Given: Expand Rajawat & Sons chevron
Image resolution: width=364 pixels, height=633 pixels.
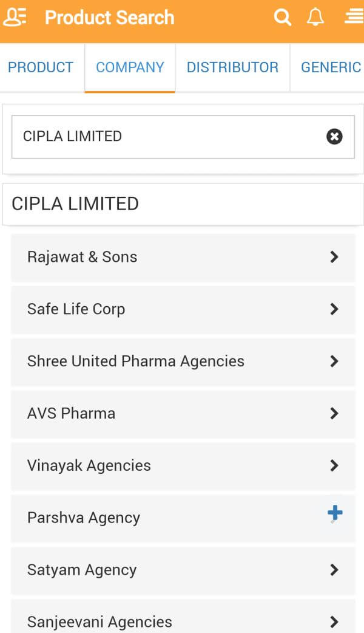Looking at the screenshot, I should 334,257.
